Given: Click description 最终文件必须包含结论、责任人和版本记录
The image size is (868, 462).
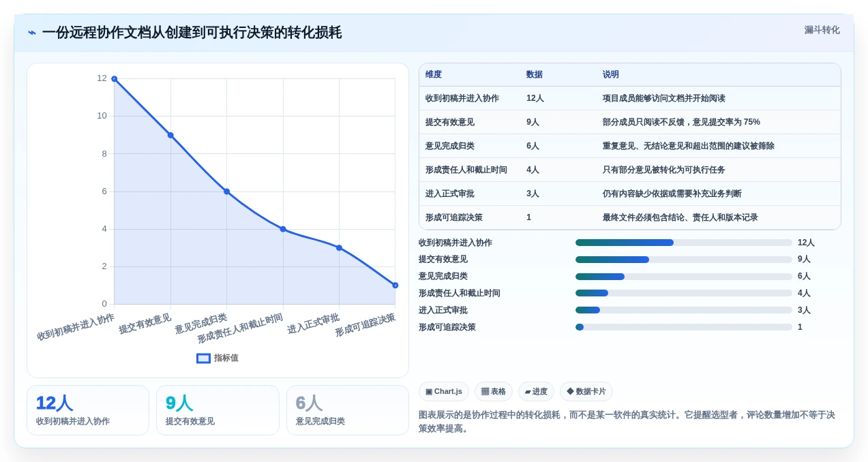Looking at the screenshot, I should [x=680, y=217].
